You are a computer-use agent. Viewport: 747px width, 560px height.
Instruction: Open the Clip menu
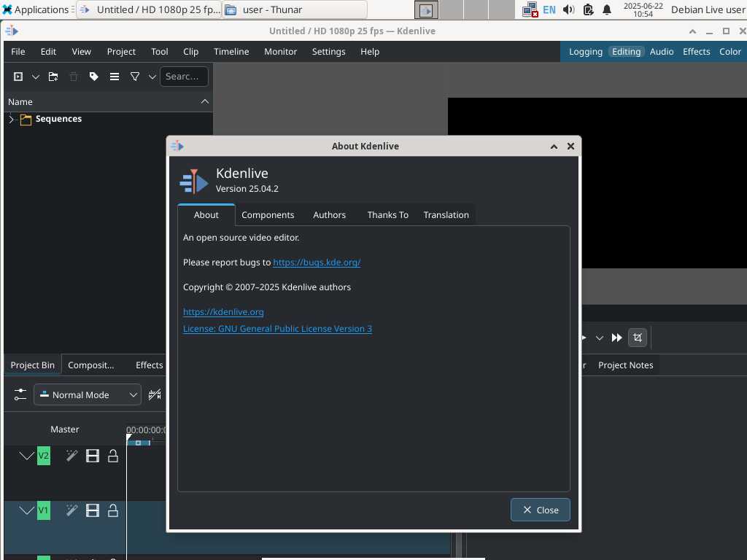click(190, 52)
